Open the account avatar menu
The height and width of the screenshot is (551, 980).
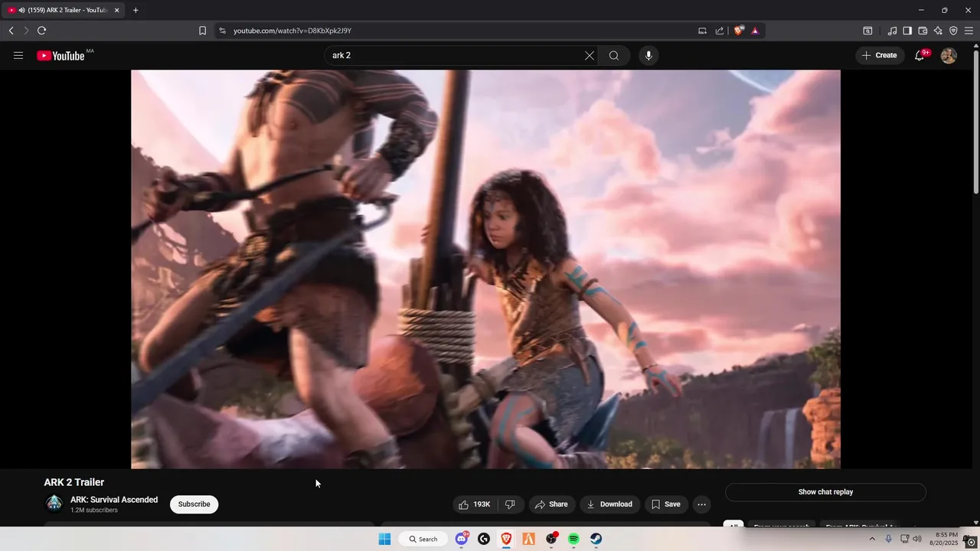949,55
